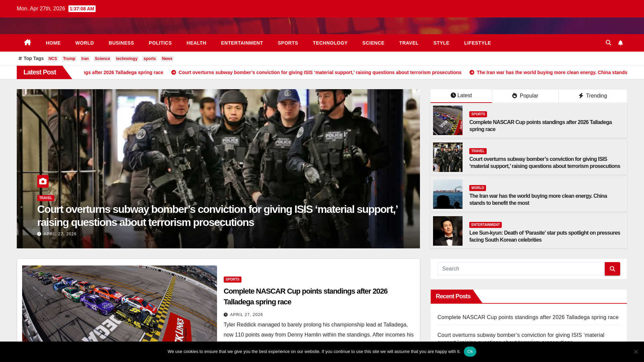Image resolution: width=644 pixels, height=362 pixels.
Task: Open the POLITICS menu item
Action: click(160, 43)
